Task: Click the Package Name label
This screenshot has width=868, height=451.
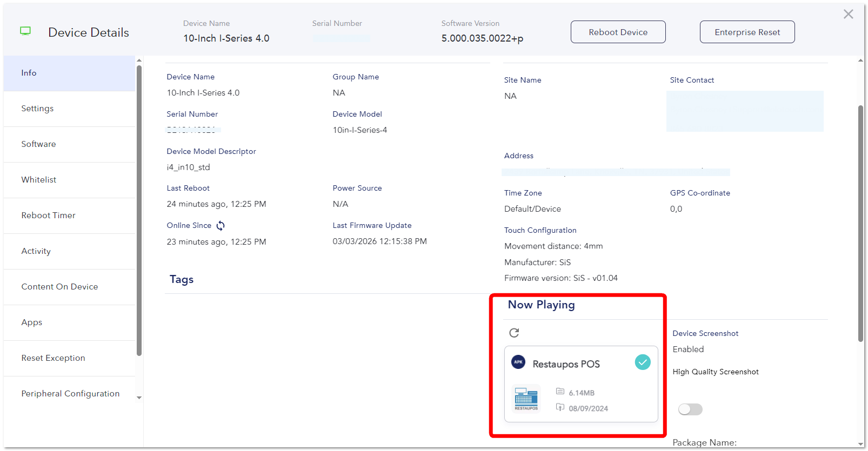Action: click(x=704, y=442)
